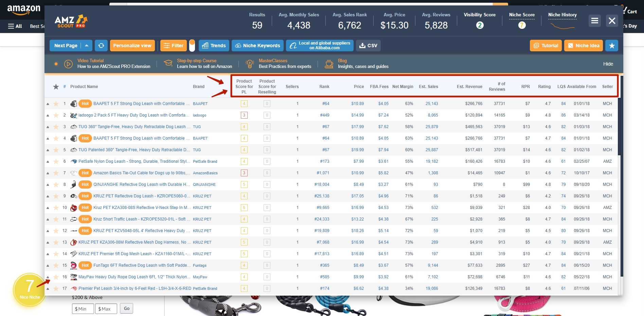Screen dimensions: 644x316
Task: Expand row 10 Kruz PET V-Neck details
Action: [x=48, y=208]
